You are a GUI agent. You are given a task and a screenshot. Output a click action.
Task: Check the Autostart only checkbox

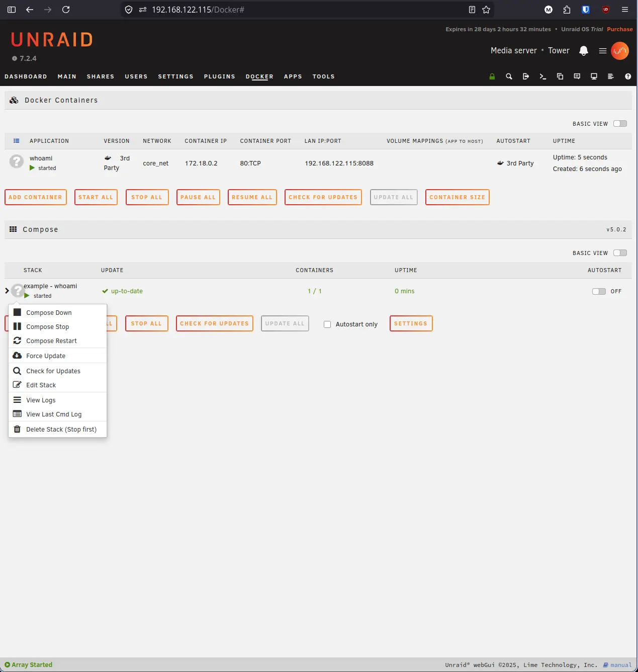click(x=327, y=324)
